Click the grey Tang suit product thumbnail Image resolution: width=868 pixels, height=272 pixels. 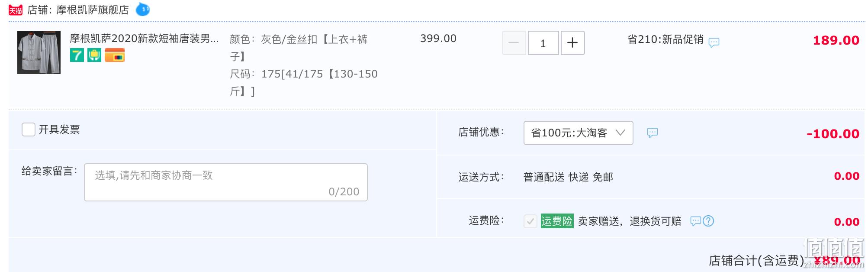[x=39, y=52]
